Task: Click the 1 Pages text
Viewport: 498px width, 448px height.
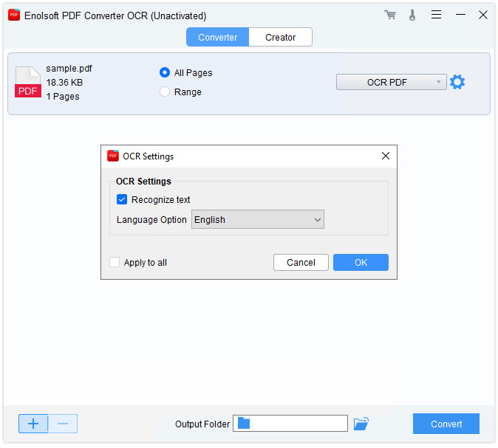Action: point(63,97)
